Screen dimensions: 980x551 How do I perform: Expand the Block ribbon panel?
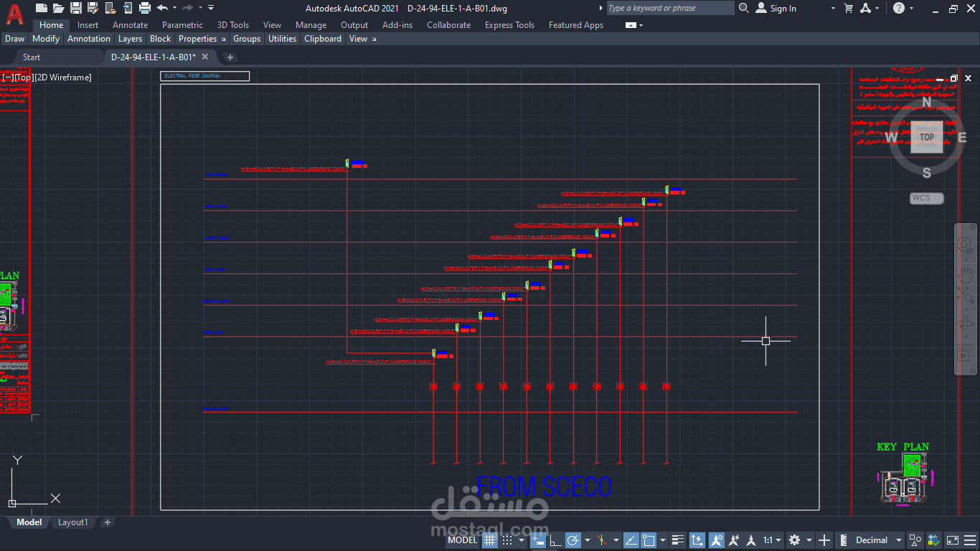tap(161, 39)
